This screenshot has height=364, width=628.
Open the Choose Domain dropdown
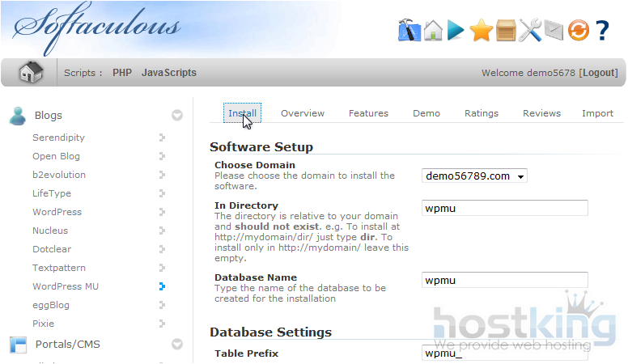[x=474, y=176]
